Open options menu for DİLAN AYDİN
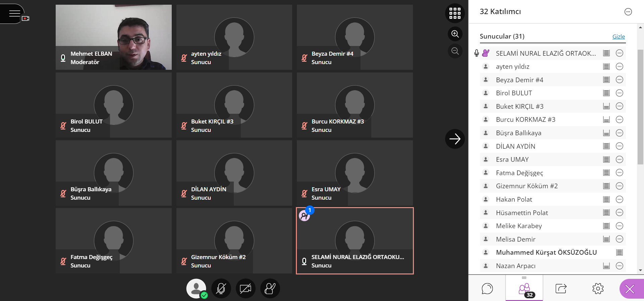644x301 pixels. tap(620, 146)
